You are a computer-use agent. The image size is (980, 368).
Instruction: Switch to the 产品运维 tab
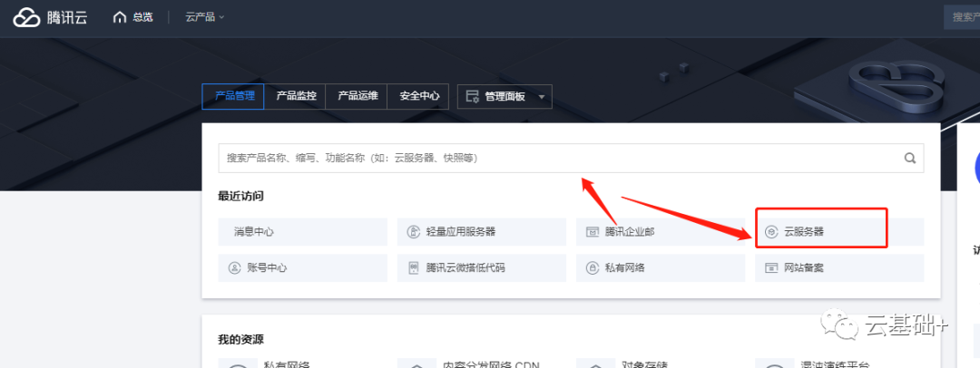pos(358,97)
